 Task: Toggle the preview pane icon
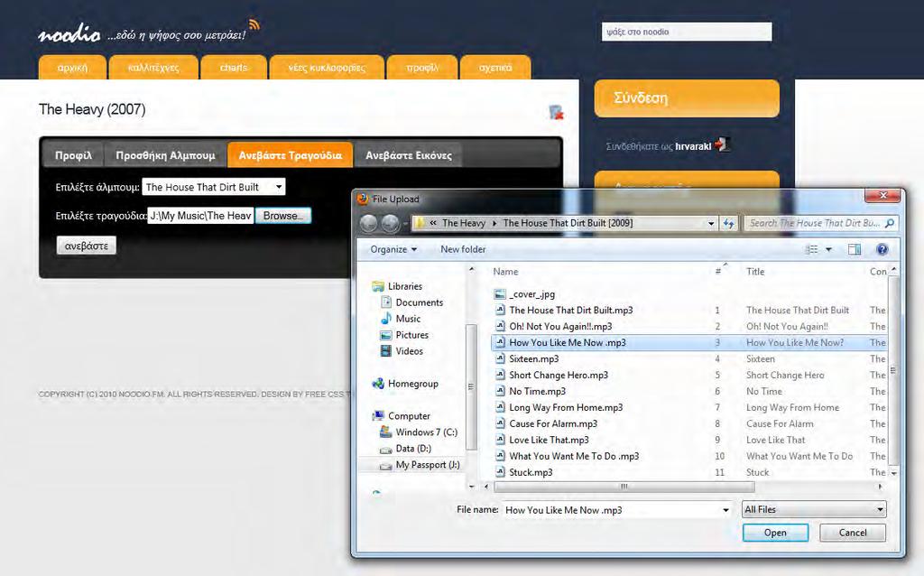click(x=854, y=249)
